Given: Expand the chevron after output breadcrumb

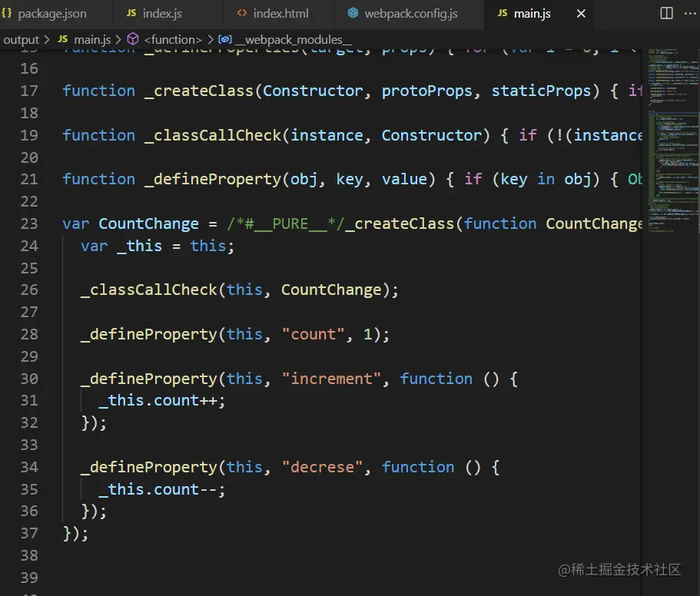Looking at the screenshot, I should (47, 40).
